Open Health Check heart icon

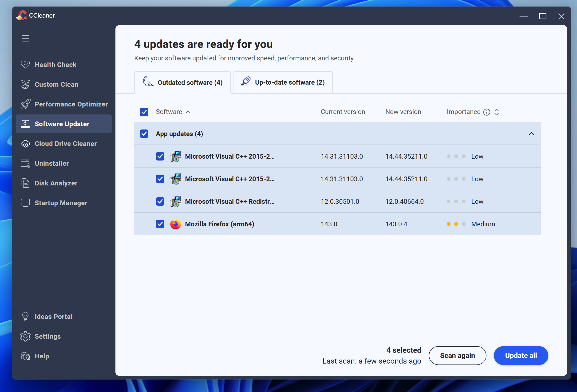click(25, 64)
